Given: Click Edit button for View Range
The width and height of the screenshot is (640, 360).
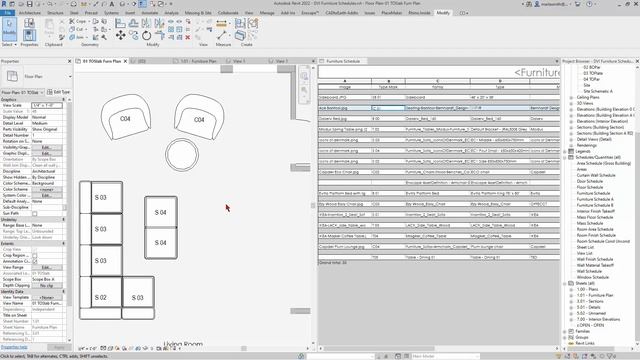Looking at the screenshot, I should [47, 267].
